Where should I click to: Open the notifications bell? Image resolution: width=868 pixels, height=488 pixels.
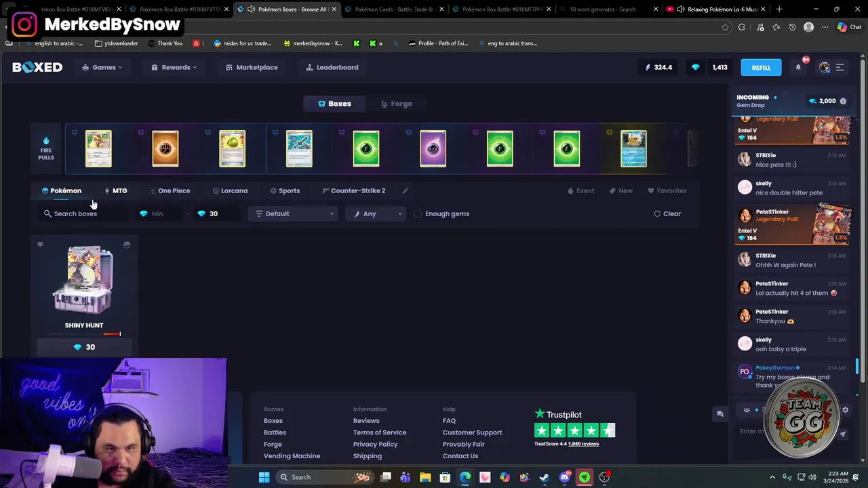pyautogui.click(x=798, y=67)
